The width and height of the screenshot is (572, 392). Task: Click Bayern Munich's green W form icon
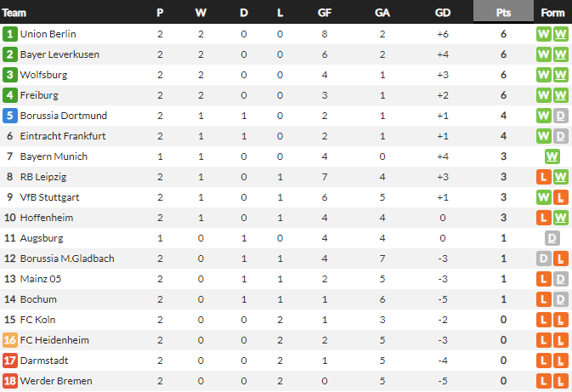[x=552, y=156]
